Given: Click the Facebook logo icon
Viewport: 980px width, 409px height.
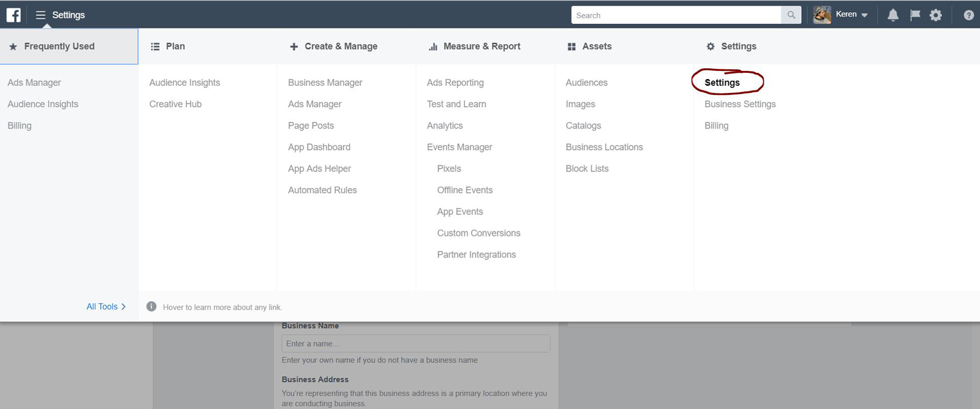Looking at the screenshot, I should pos(13,15).
